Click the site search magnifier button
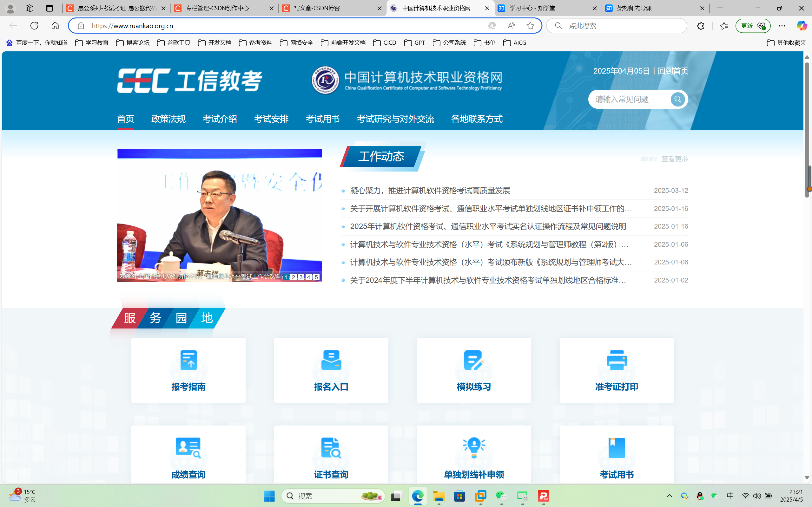This screenshot has height=507, width=812. [677, 99]
